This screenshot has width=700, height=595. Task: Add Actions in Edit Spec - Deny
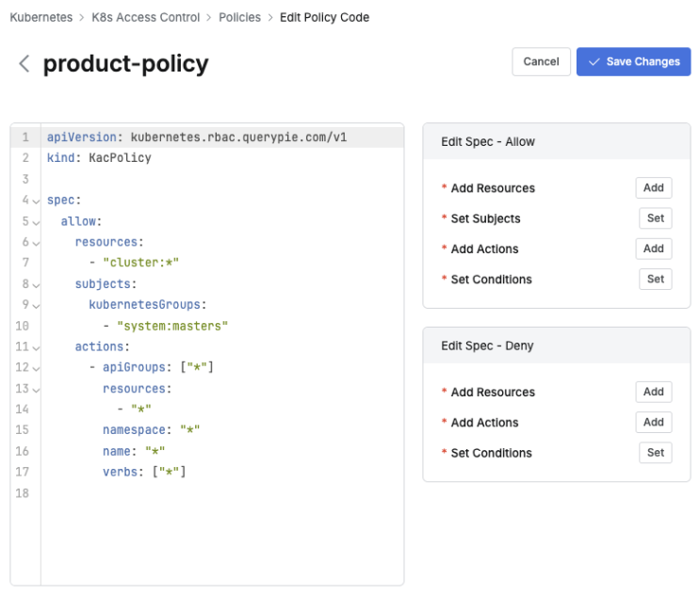click(654, 422)
